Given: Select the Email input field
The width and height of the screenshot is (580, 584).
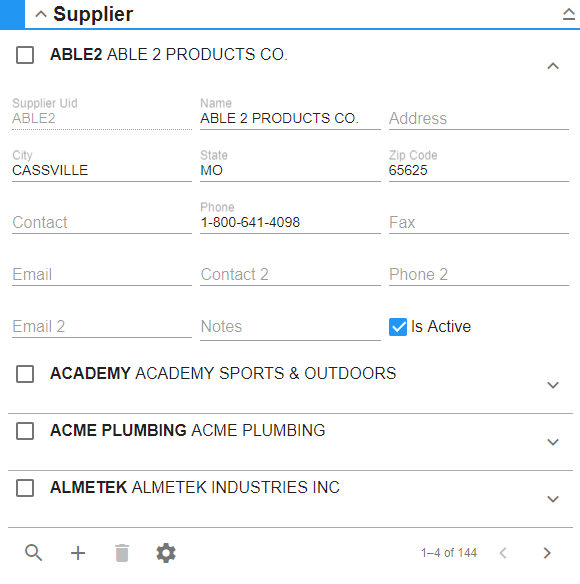Looking at the screenshot, I should [x=102, y=274].
